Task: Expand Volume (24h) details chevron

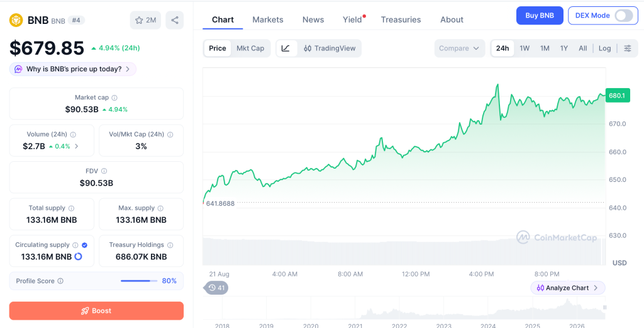Action: [76, 146]
